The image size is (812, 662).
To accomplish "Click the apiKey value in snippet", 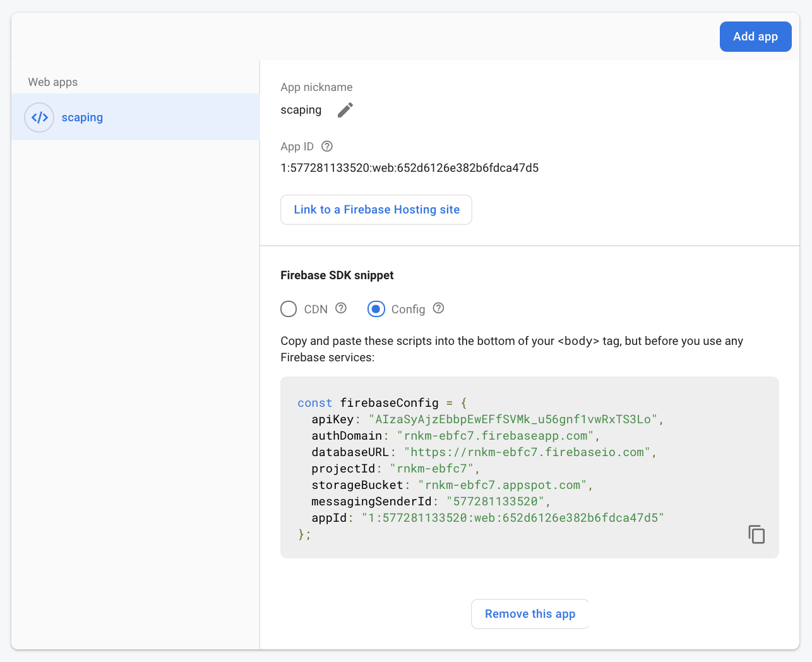I will [513, 419].
